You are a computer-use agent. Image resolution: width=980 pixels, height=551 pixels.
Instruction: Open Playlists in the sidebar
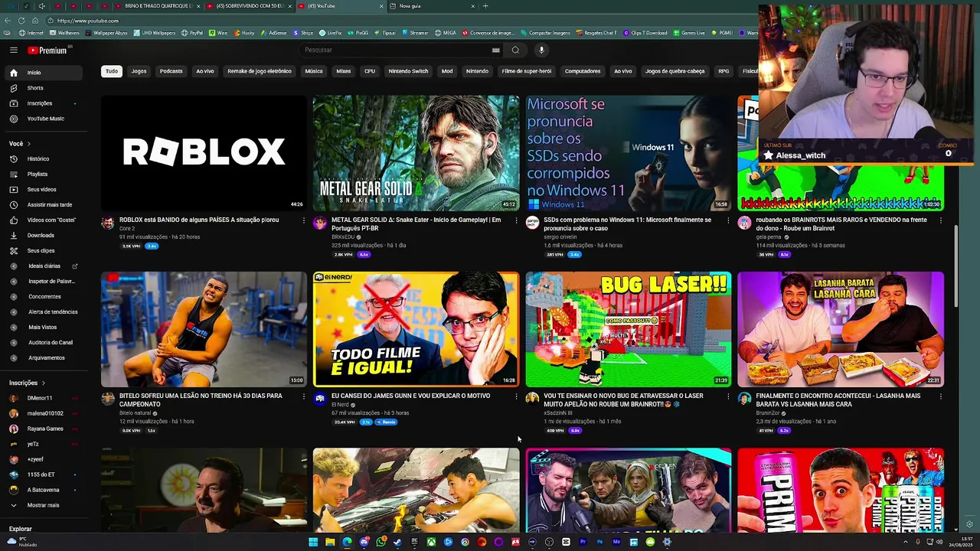[x=43, y=174]
